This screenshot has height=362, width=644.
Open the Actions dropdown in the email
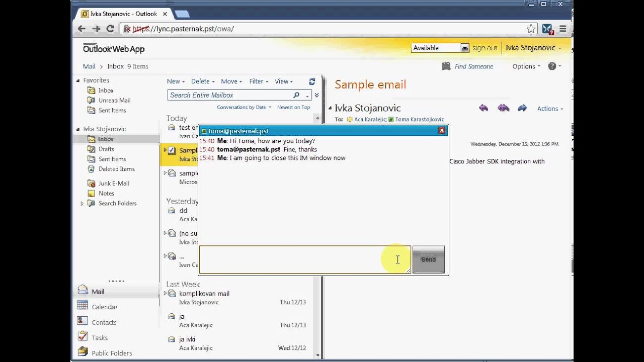coord(550,109)
